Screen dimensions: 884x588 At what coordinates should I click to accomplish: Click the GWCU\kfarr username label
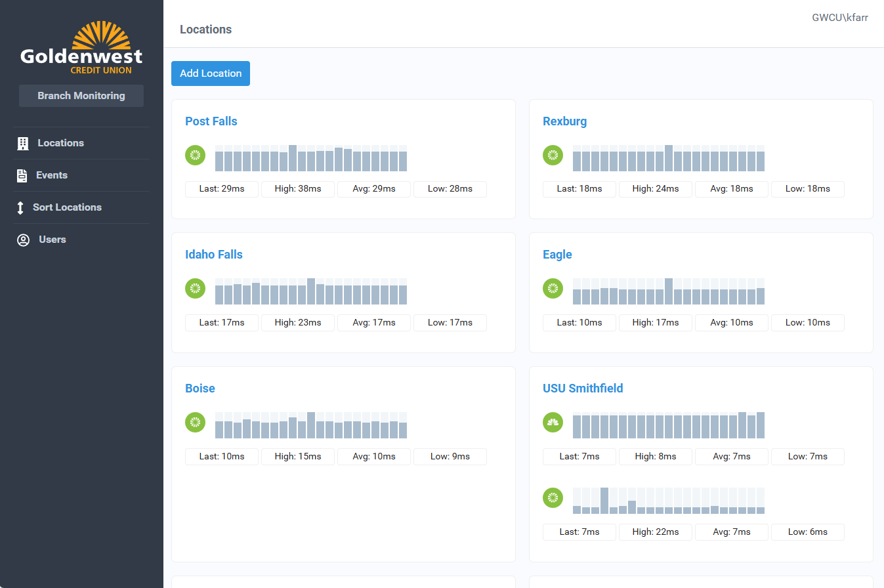click(839, 18)
